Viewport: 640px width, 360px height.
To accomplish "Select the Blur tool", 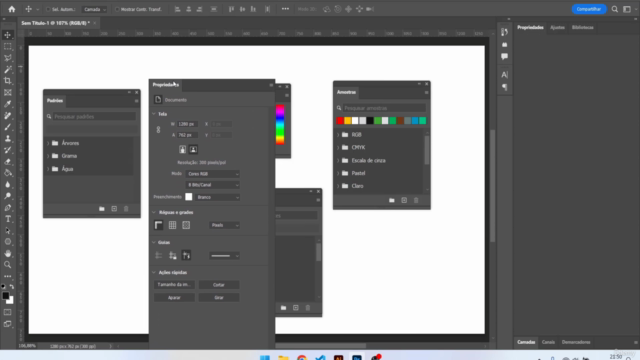I will 8,184.
